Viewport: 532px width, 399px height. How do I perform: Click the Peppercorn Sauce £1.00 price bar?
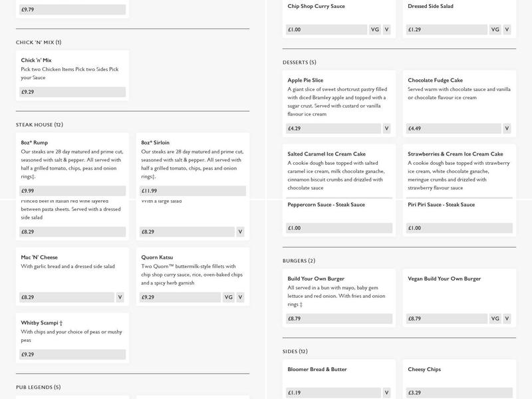(338, 228)
